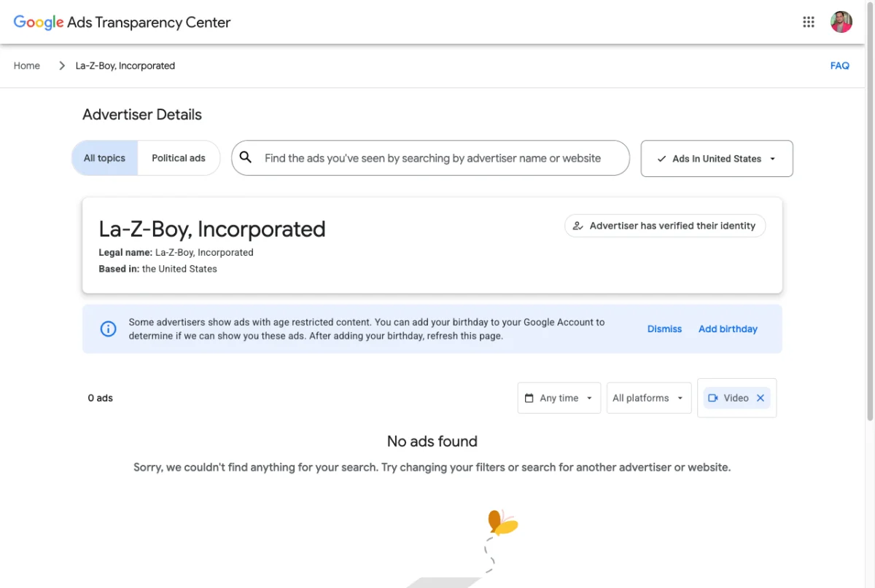Go to Home breadcrumb link

27,66
